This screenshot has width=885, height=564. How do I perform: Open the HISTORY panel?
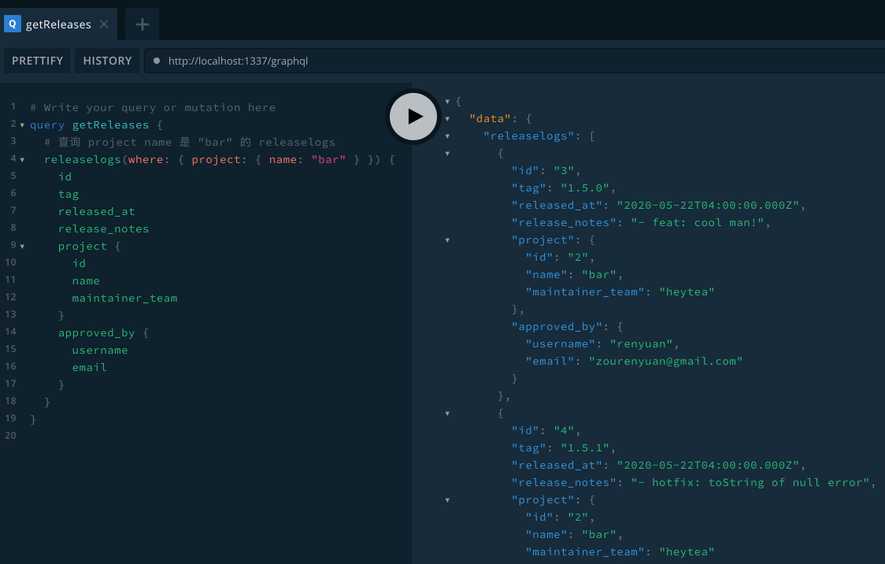pos(107,60)
